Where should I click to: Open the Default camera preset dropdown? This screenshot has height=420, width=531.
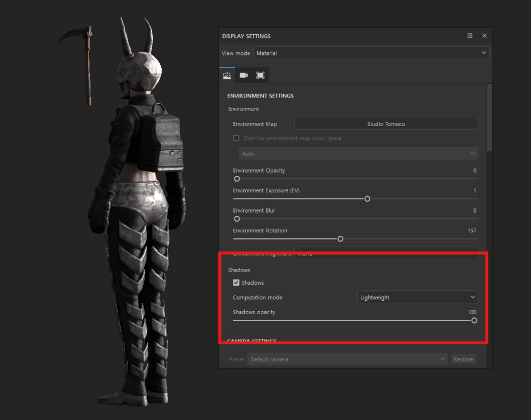click(347, 359)
